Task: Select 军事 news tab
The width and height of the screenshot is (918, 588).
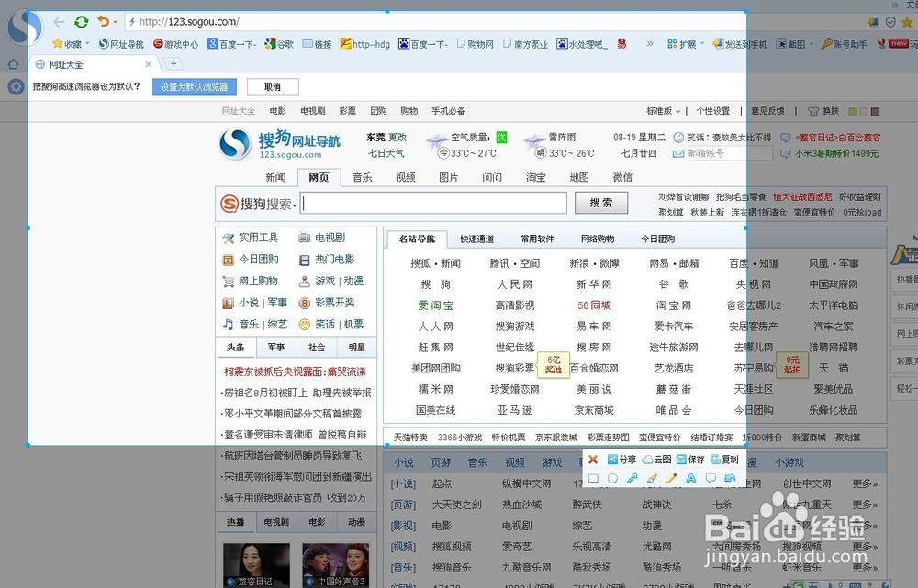Action: tap(275, 348)
